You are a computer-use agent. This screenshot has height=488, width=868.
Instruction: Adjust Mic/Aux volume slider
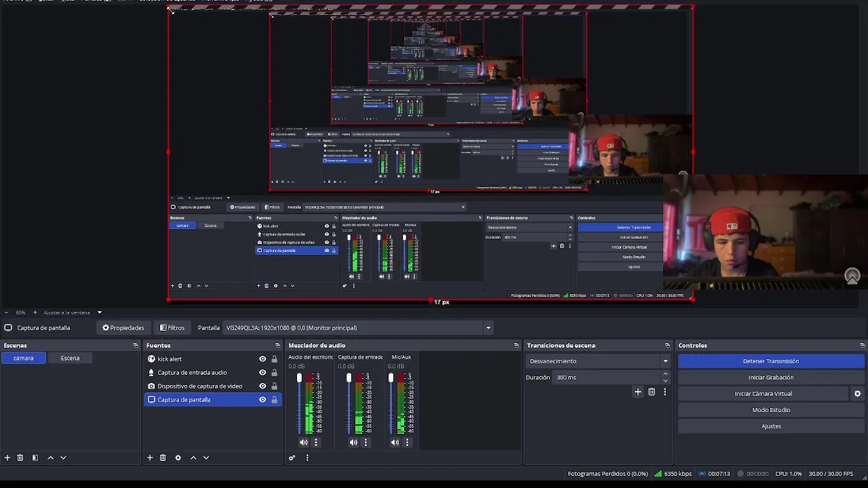point(391,403)
